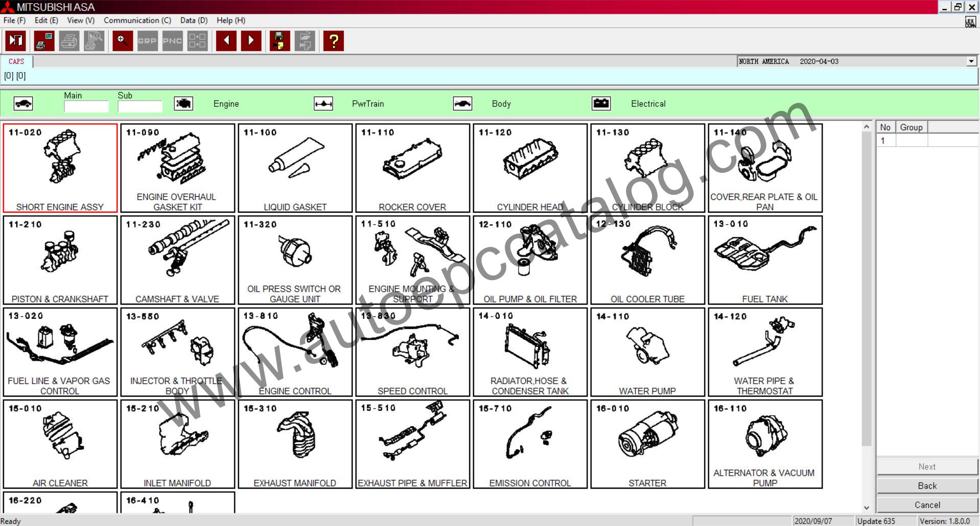Image resolution: width=980 pixels, height=526 pixels.
Task: Click inside the Main input field
Action: [x=86, y=106]
